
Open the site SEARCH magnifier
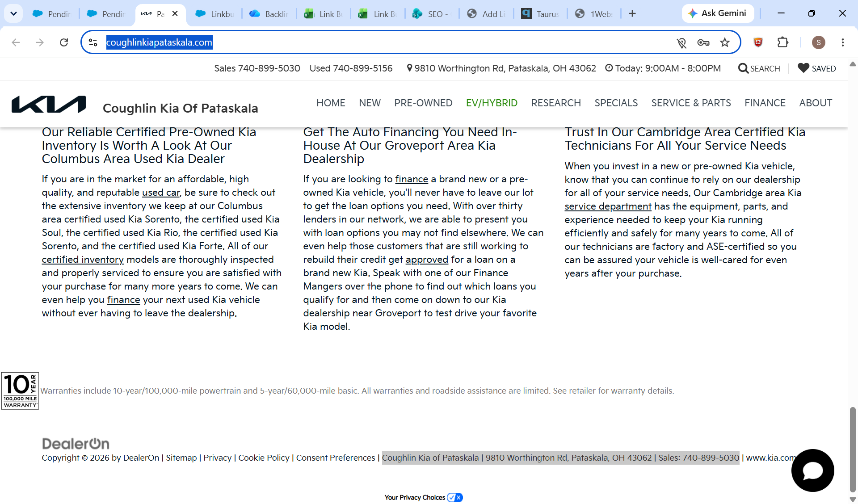[759, 68]
